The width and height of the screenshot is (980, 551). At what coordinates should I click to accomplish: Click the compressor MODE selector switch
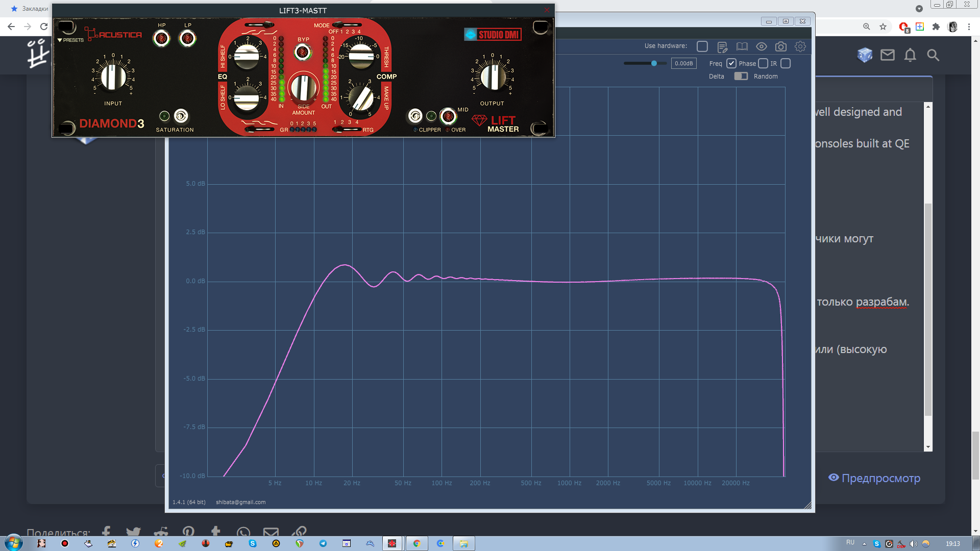tap(347, 25)
